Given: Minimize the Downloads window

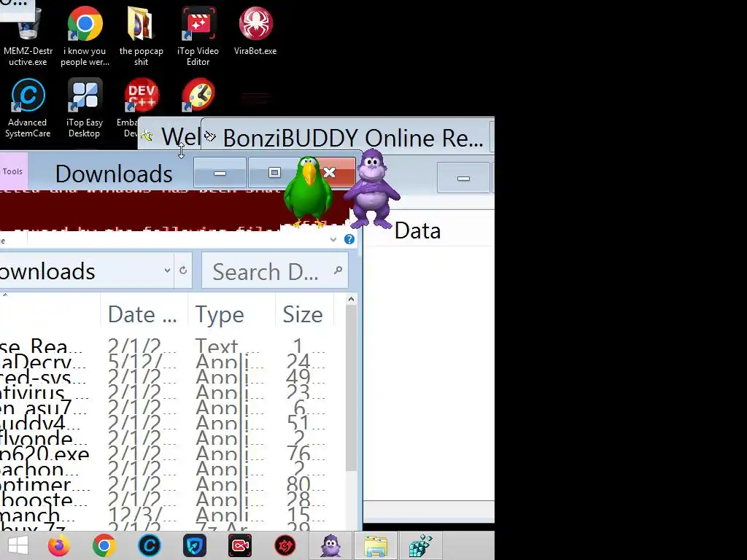Looking at the screenshot, I should [220, 173].
